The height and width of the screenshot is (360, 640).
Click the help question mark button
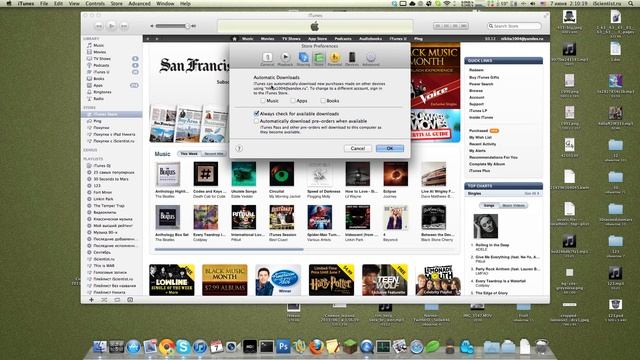coord(239,149)
